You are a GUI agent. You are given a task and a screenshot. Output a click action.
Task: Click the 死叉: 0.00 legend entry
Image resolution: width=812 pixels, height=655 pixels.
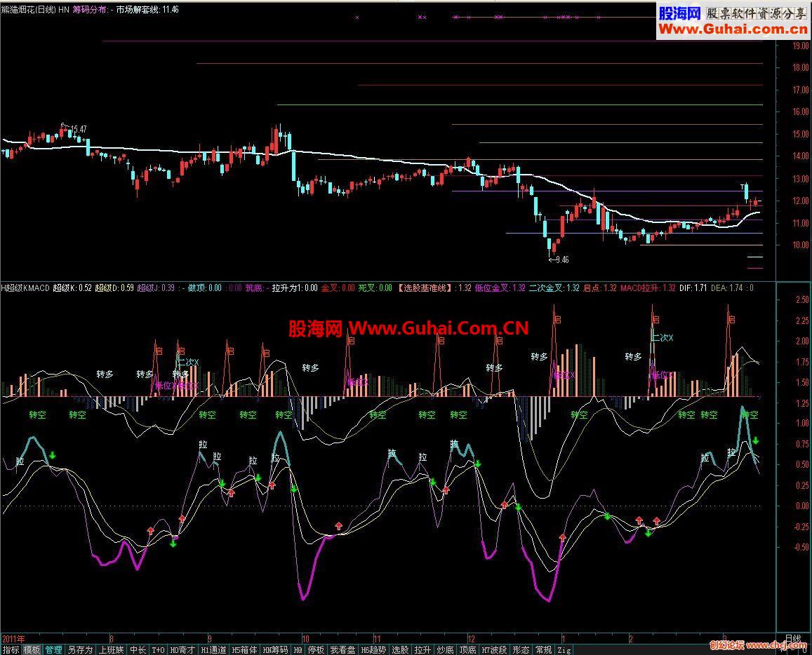tap(375, 288)
